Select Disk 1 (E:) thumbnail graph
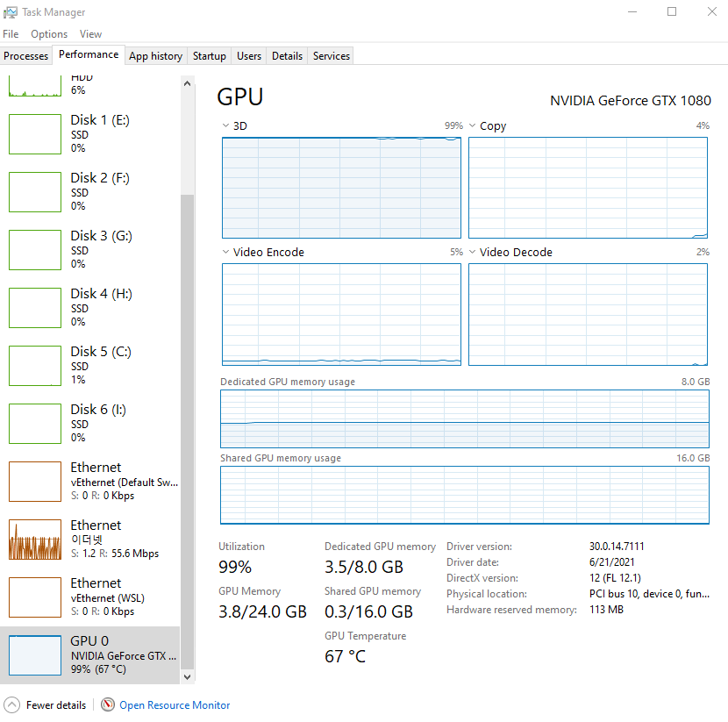The image size is (728, 722). coord(35,133)
